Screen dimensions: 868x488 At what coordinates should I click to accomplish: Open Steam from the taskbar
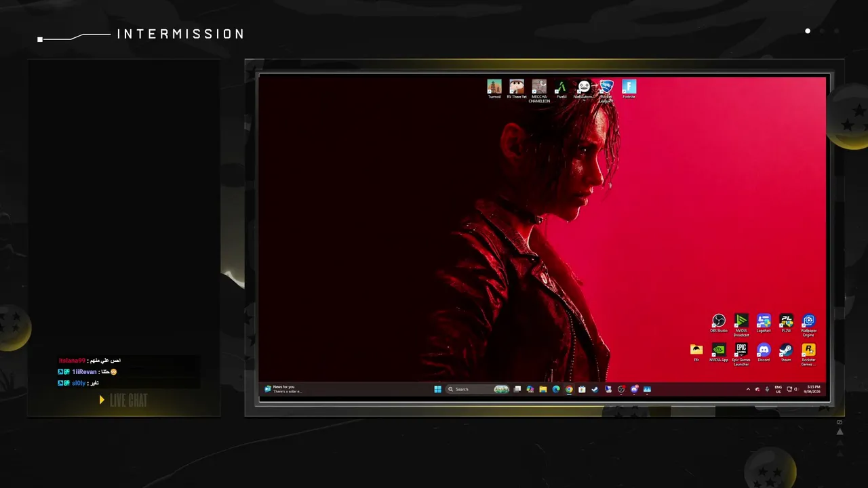[595, 389]
